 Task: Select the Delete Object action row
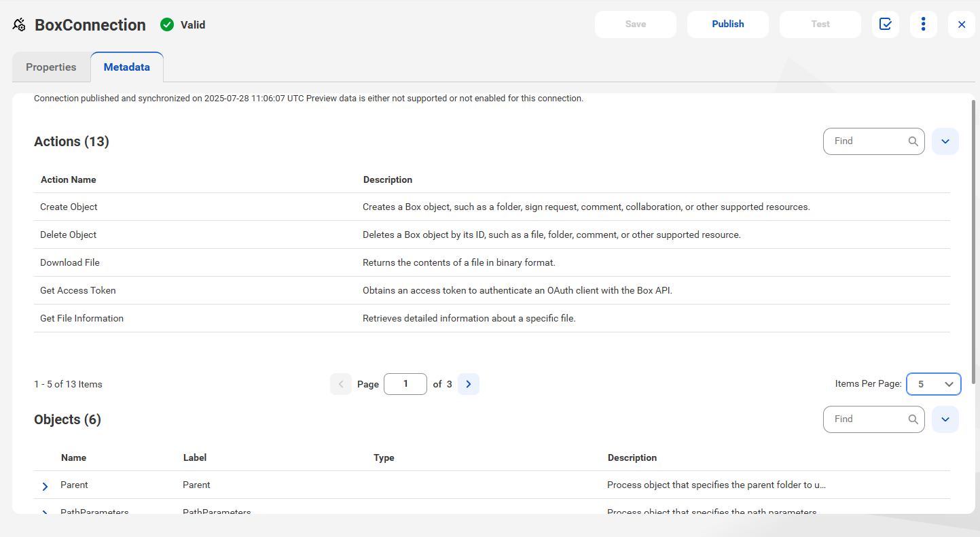coord(492,235)
